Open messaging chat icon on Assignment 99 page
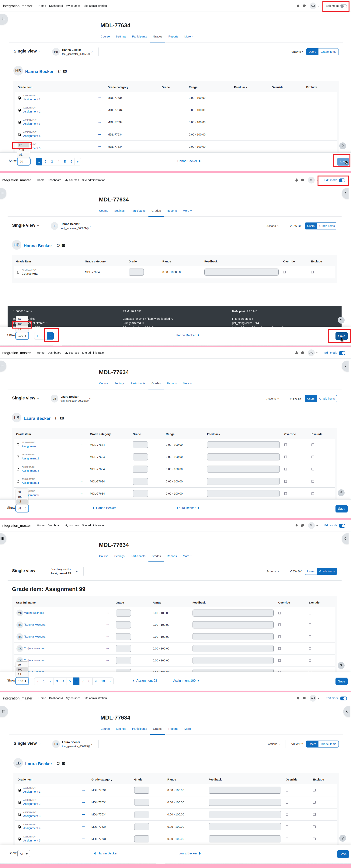Screen dimensions: 351x868 [303, 525]
